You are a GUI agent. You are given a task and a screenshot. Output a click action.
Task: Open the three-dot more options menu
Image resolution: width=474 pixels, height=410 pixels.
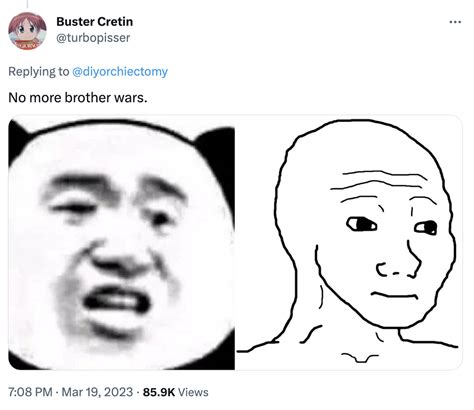click(x=455, y=22)
